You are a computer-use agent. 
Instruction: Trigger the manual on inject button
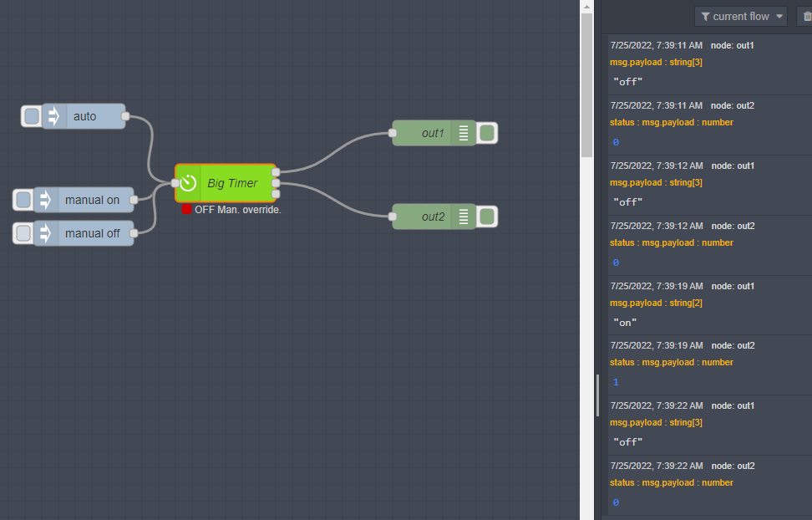[x=23, y=200]
